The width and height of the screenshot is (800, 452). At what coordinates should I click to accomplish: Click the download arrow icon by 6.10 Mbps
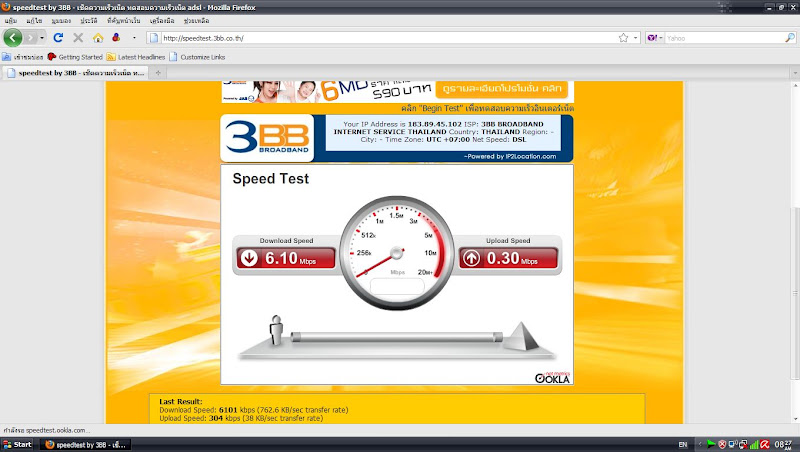click(249, 258)
